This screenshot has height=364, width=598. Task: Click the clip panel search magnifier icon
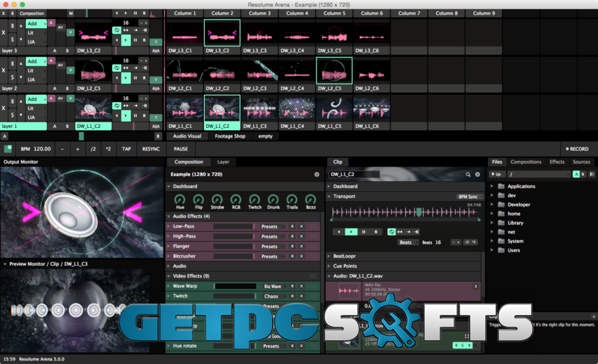click(468, 174)
